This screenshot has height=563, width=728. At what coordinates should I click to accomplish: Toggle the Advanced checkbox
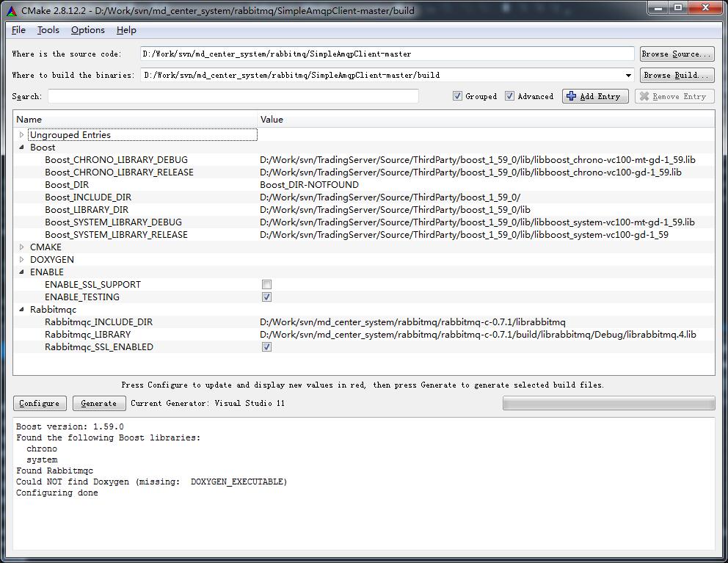click(509, 96)
